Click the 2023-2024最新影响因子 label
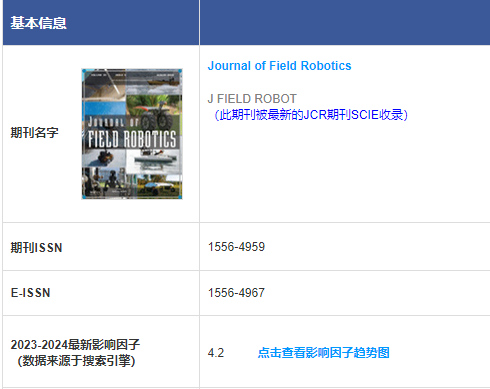 (x=75, y=345)
